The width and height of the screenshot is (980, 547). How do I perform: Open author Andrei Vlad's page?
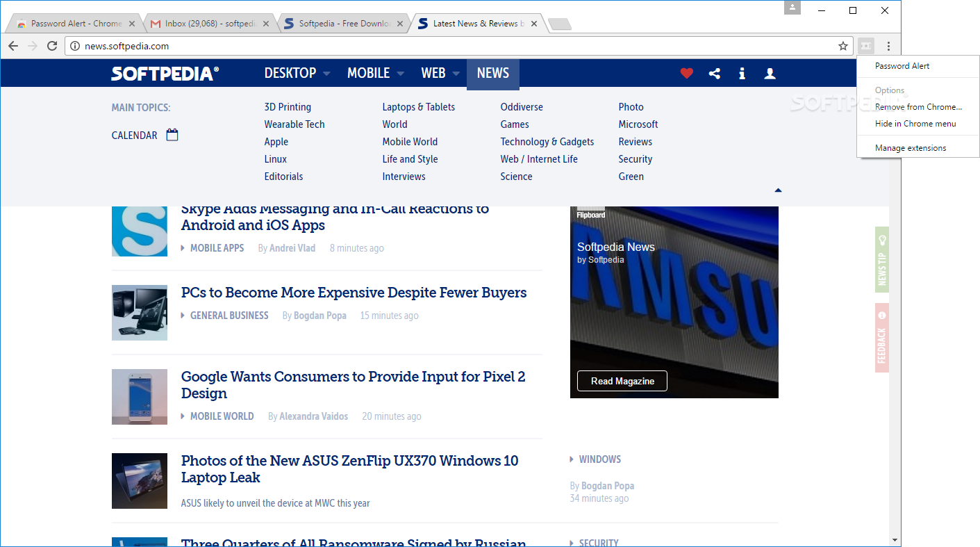coord(292,248)
